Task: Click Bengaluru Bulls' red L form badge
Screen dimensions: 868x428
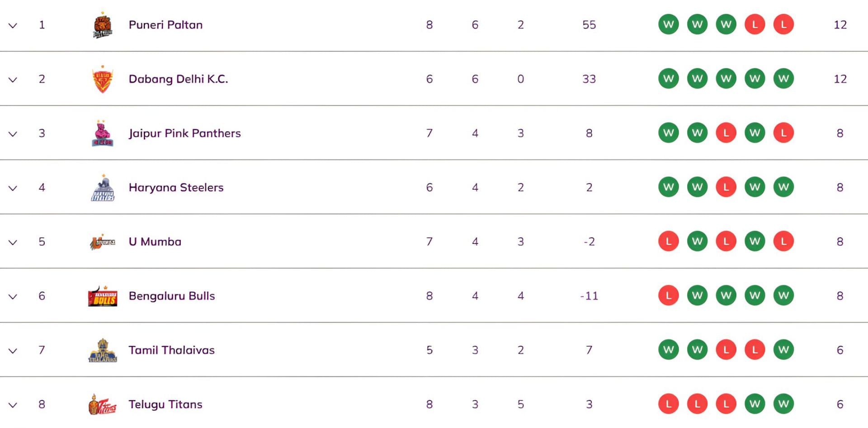Action: click(669, 296)
